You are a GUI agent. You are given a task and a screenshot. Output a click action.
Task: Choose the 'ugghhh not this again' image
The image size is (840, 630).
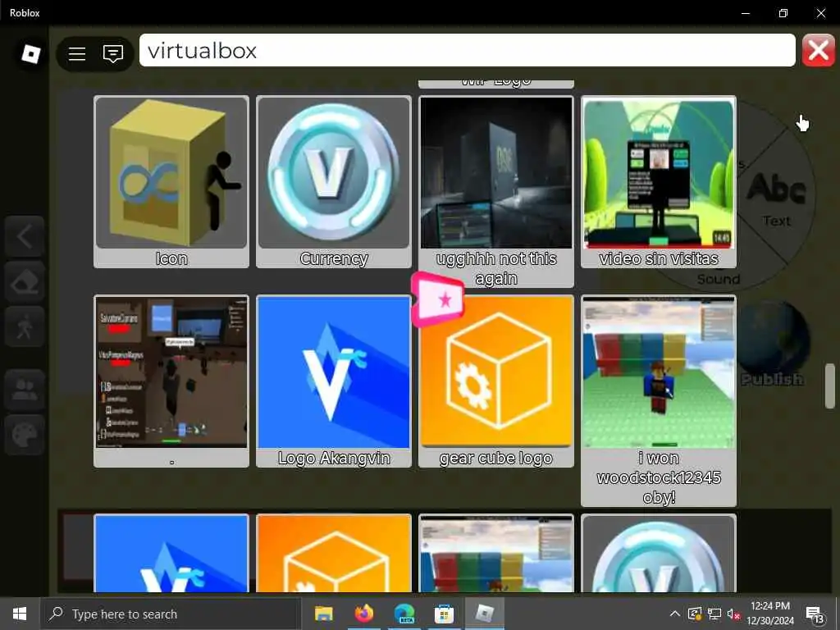tap(496, 172)
